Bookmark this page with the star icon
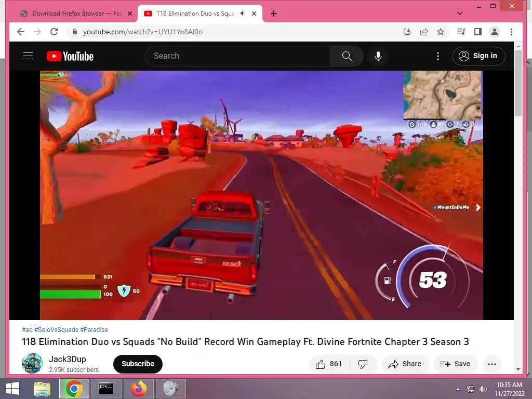This screenshot has height=399, width=532. 441,32
